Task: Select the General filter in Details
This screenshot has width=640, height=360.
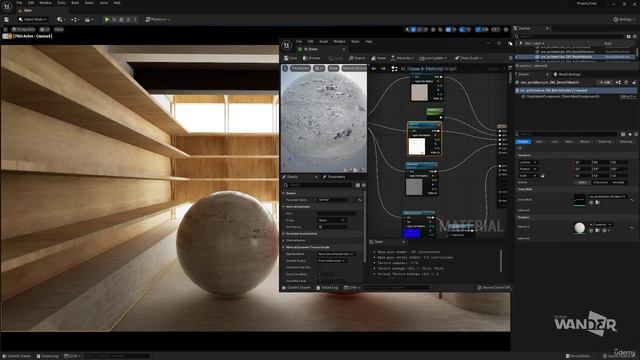Action: 523,142
